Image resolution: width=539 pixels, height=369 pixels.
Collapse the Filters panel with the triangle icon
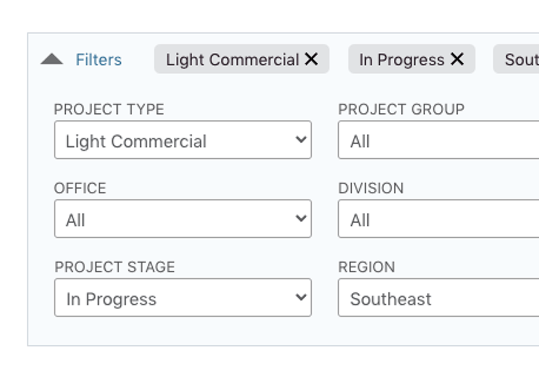coord(52,59)
